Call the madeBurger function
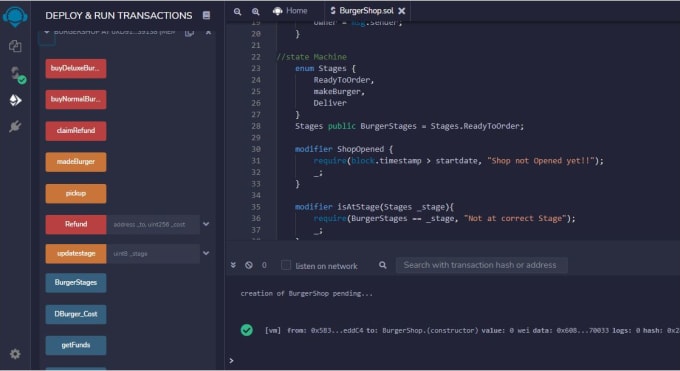This screenshot has height=371, width=680. click(76, 162)
